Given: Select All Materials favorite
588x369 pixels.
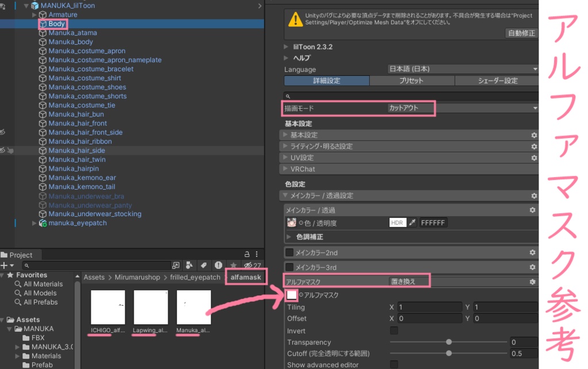Looking at the screenshot, I should 42,284.
